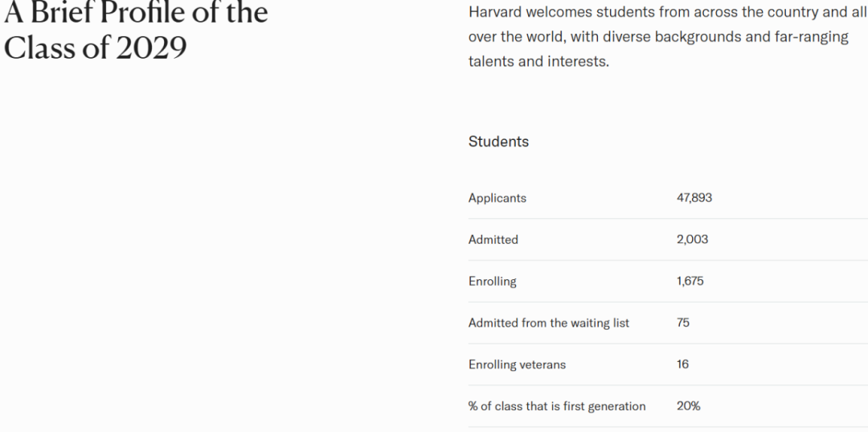This screenshot has width=868, height=432.
Task: Click the first generation value 20%
Action: tap(688, 406)
